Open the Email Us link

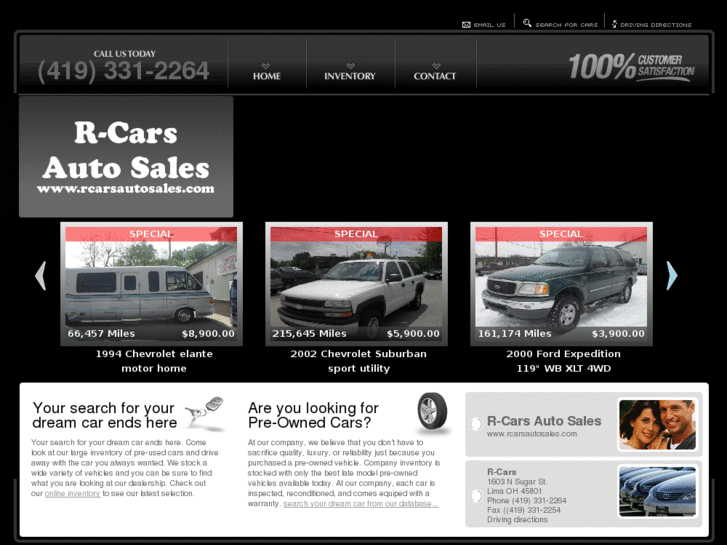(x=490, y=25)
